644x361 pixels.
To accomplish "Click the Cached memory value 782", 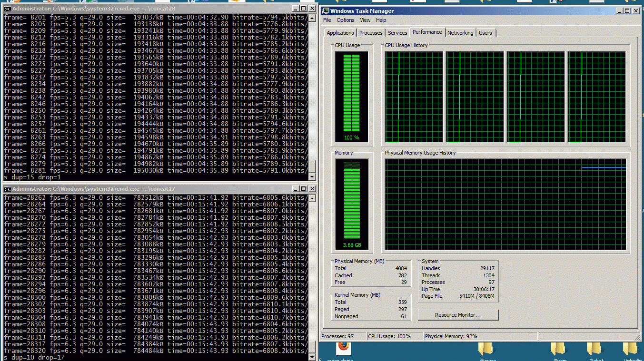I will [403, 275].
